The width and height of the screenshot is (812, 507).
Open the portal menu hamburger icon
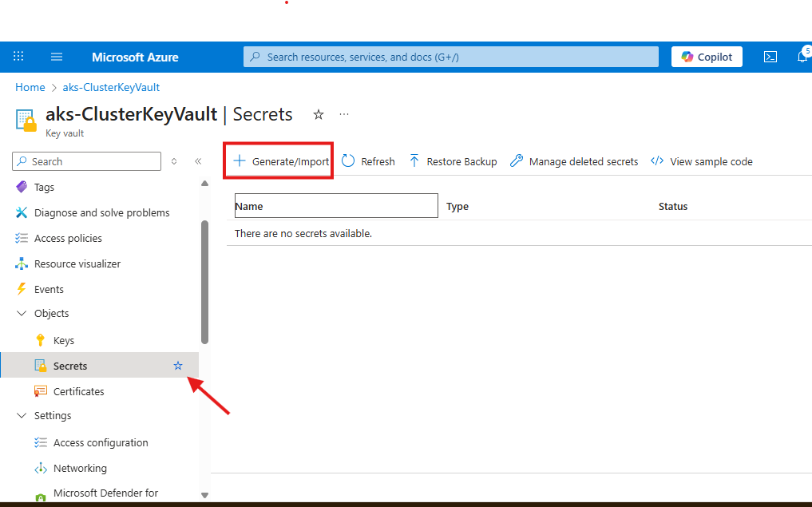click(56, 57)
